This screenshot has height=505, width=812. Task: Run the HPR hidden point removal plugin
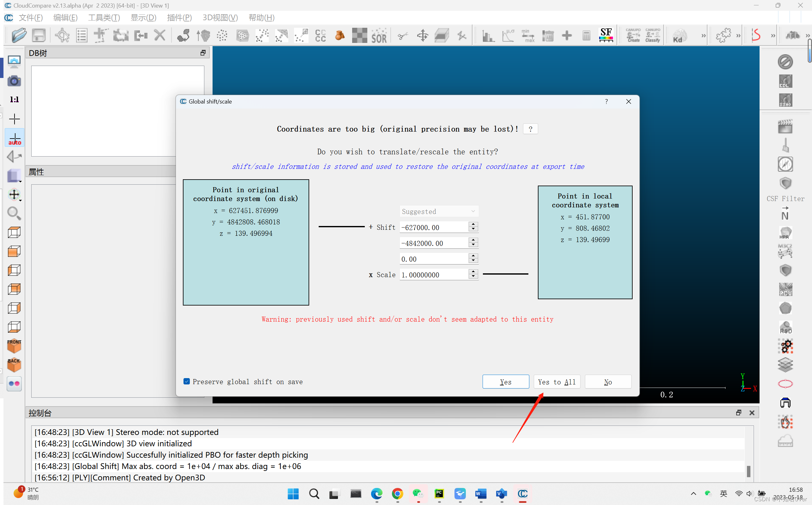point(785,233)
